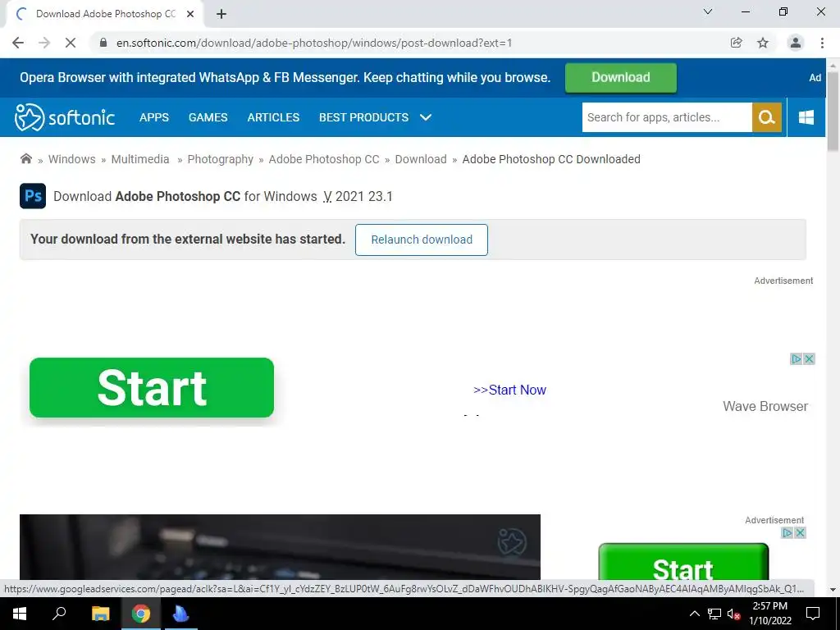Click the version label 2021 23.1

pos(363,196)
